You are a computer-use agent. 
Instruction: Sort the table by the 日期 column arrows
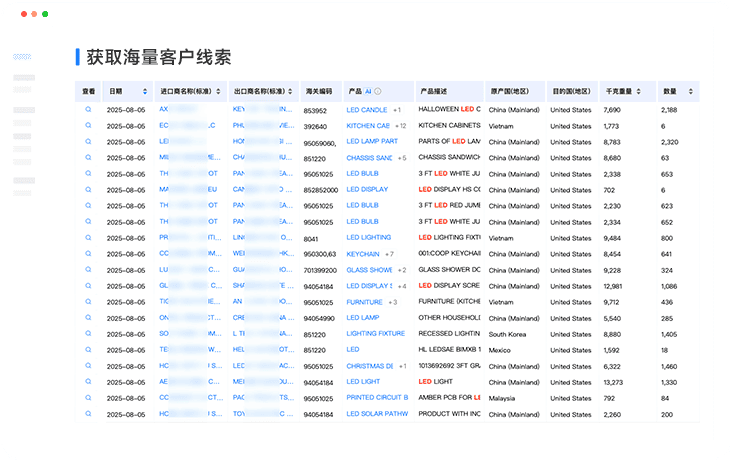(x=145, y=91)
